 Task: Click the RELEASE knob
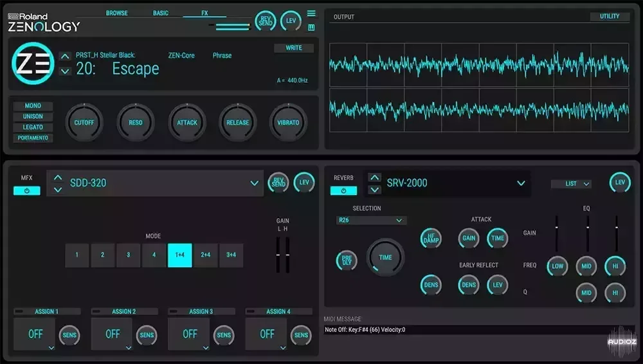(238, 122)
